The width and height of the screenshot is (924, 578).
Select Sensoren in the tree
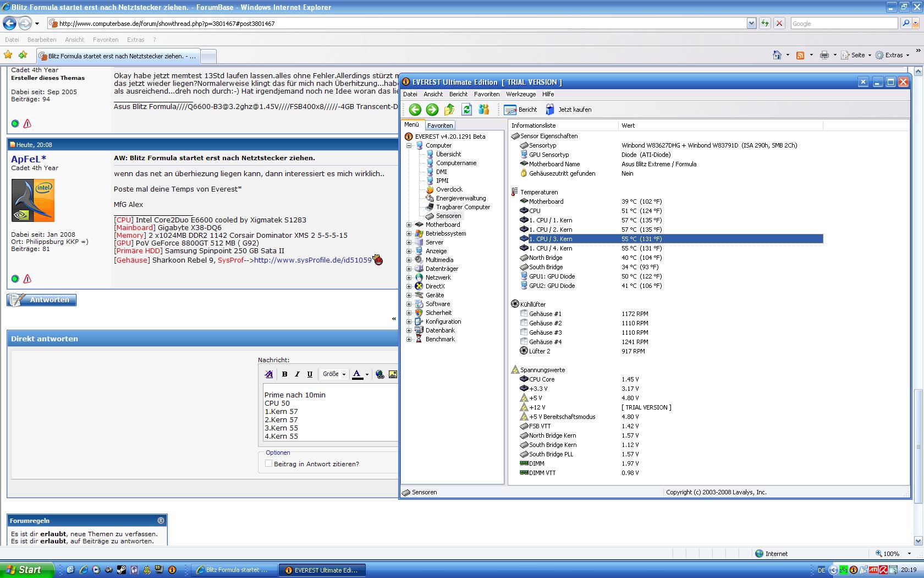tap(448, 216)
